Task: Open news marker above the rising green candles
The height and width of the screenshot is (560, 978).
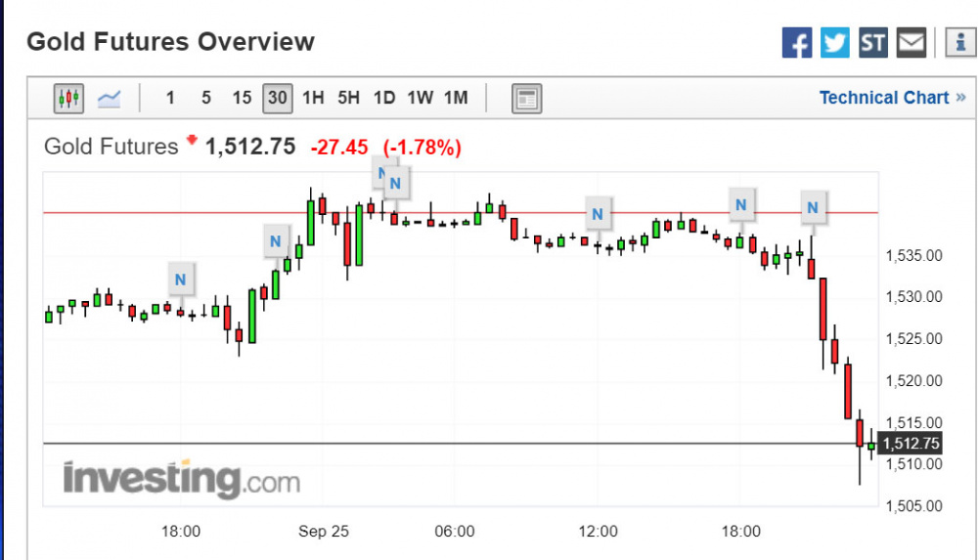Action: tap(276, 240)
